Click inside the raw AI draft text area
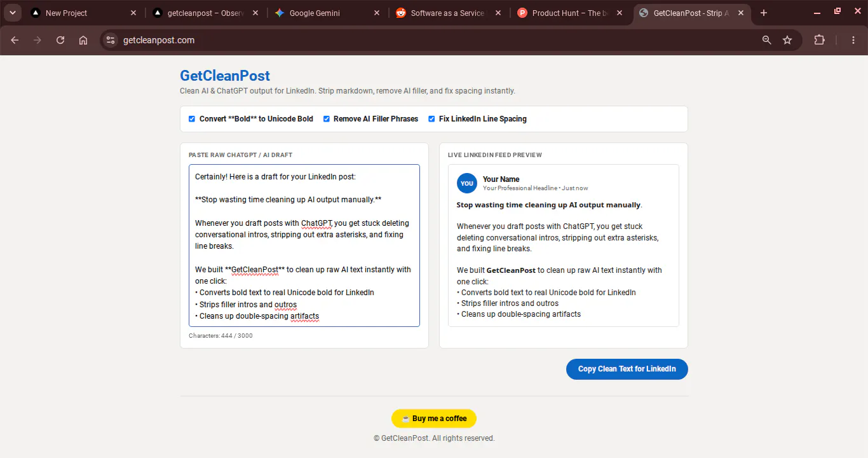Image resolution: width=868 pixels, height=458 pixels. 304,246
